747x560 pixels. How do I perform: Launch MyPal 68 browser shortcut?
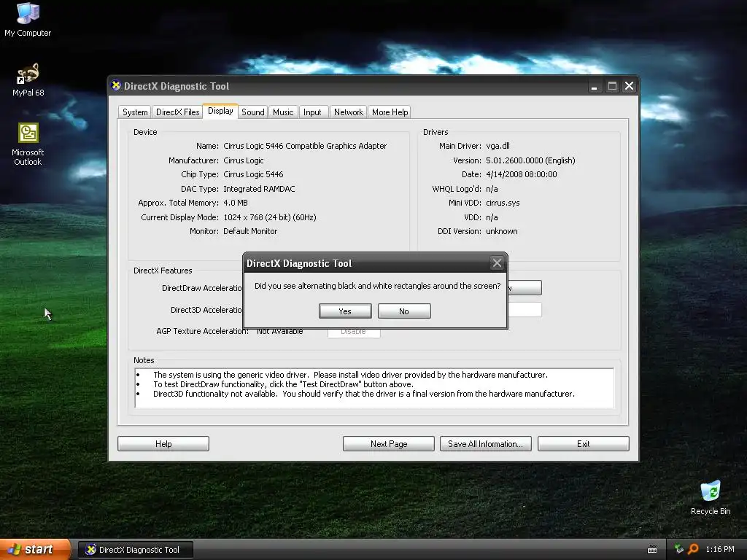28,80
